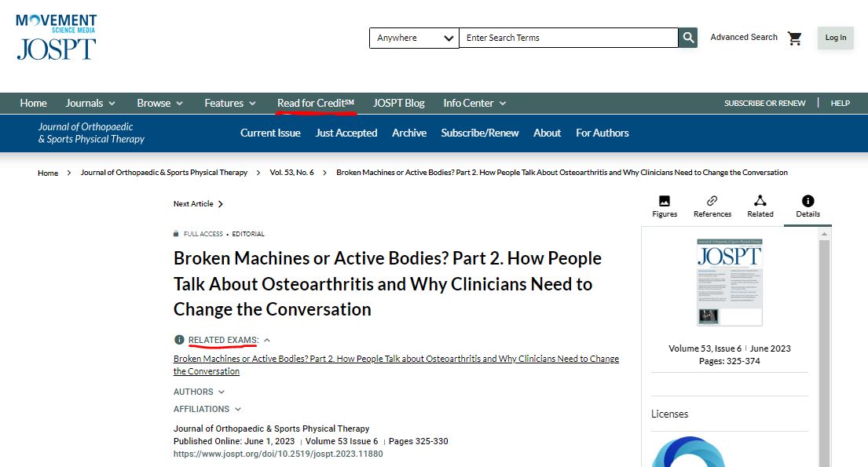Open Read for Credit page
Image resolution: width=868 pixels, height=467 pixels.
(x=316, y=103)
